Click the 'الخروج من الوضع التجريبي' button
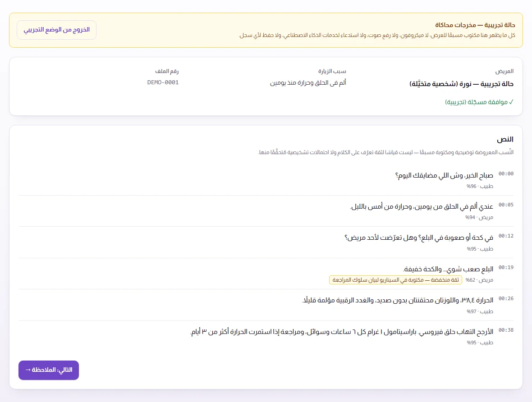The height and width of the screenshot is (402, 532). click(x=57, y=30)
